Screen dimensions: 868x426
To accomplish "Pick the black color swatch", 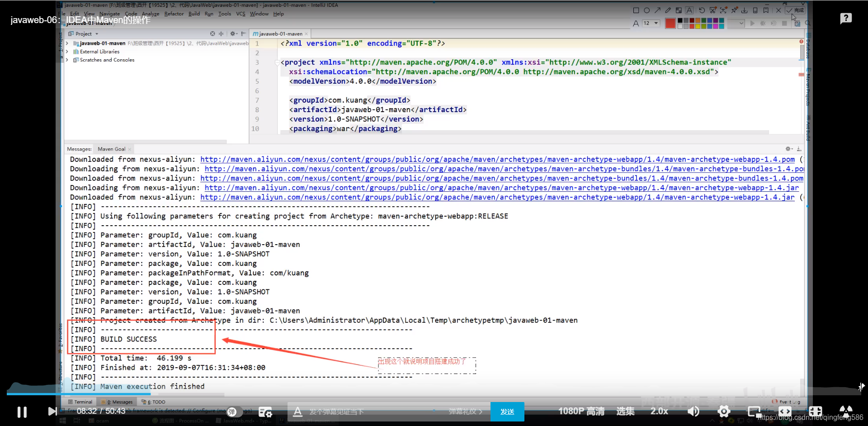I will click(x=680, y=20).
